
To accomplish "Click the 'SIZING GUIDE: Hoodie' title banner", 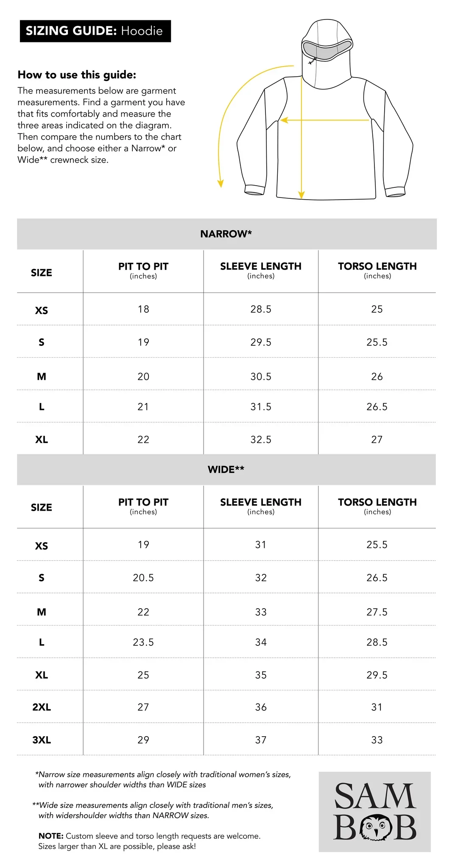I will (x=95, y=31).
